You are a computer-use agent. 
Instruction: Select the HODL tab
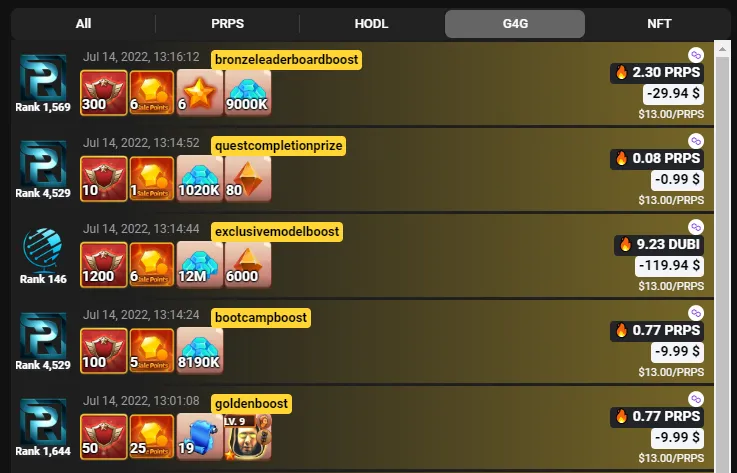[x=371, y=24]
